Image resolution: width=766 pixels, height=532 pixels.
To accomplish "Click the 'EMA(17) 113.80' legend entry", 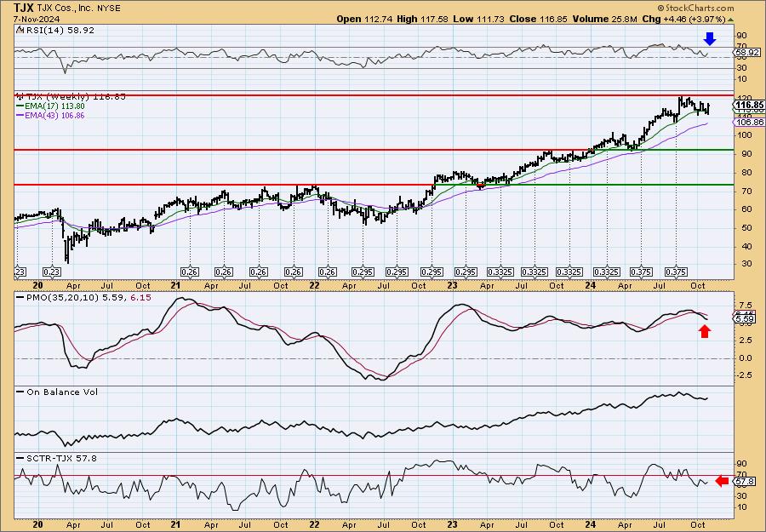I will click(50, 106).
